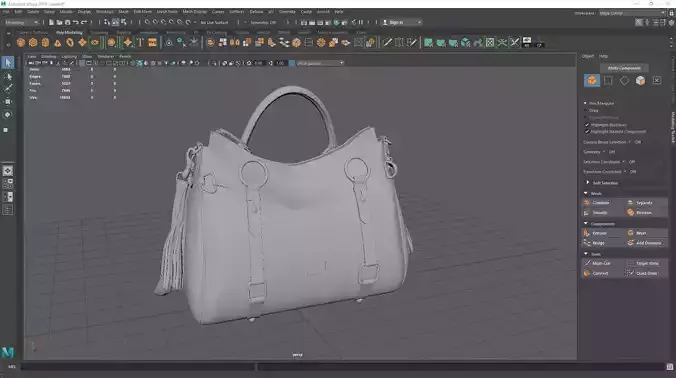Screen dimensions: 676x378
Task: Open the Modeling menu set dropdown
Action: [x=22, y=22]
